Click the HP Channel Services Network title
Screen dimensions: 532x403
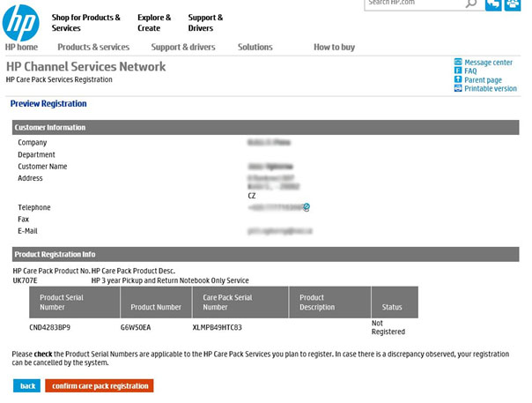(86, 67)
